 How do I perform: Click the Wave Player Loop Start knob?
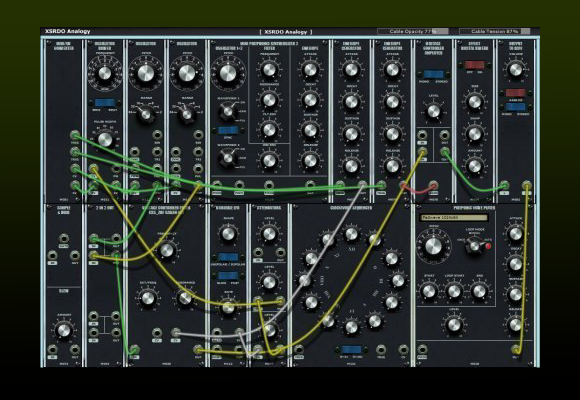pos(454,291)
